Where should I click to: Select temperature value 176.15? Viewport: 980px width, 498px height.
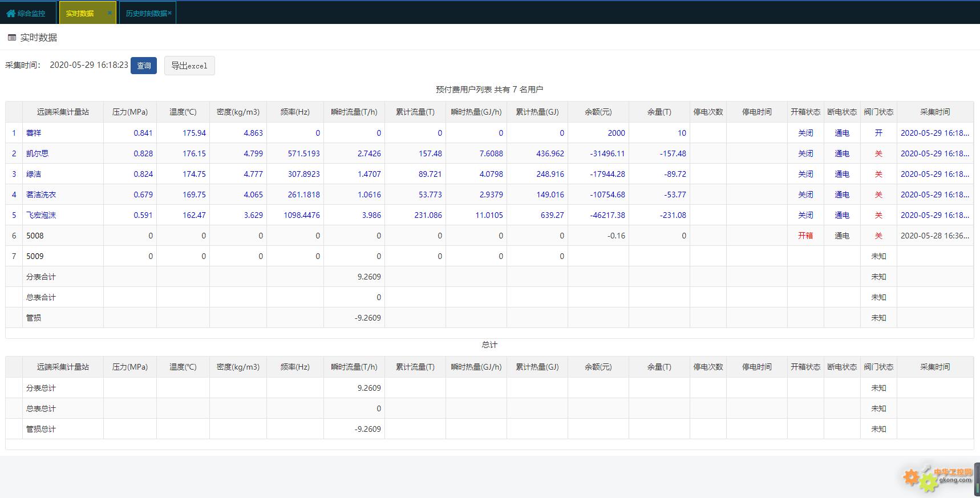tap(194, 153)
